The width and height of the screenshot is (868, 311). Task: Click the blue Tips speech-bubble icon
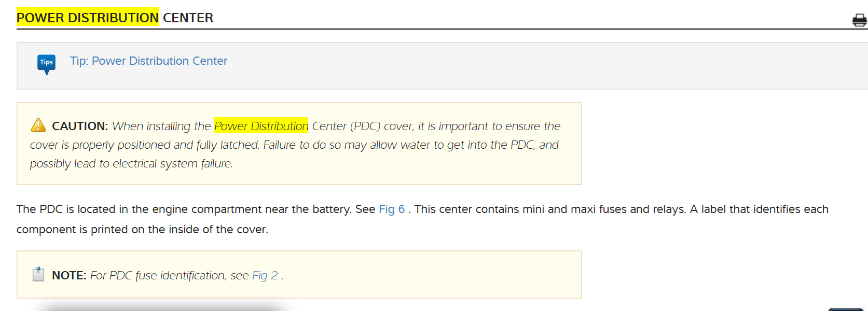[x=47, y=64]
